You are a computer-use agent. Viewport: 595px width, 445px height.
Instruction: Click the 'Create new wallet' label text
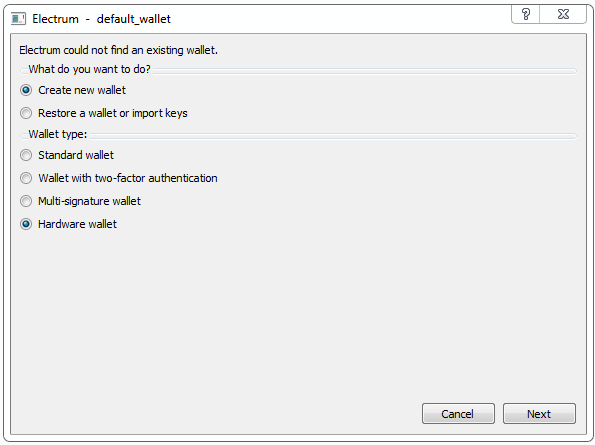(82, 90)
